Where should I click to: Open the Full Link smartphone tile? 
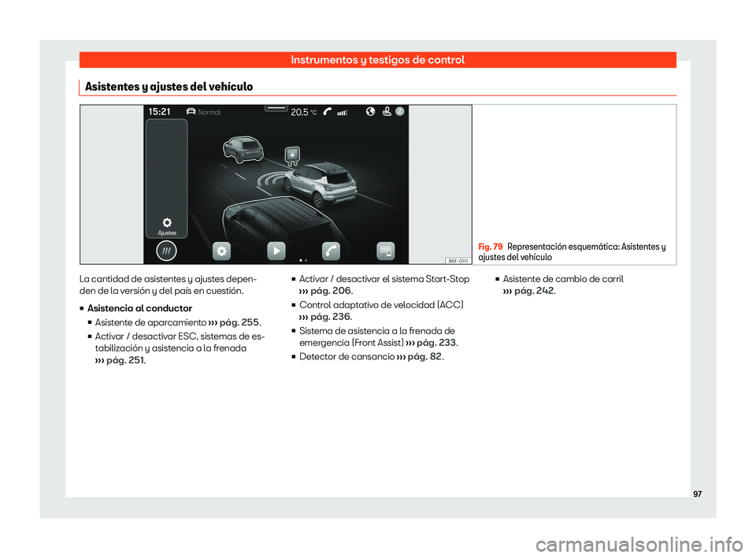click(x=386, y=251)
